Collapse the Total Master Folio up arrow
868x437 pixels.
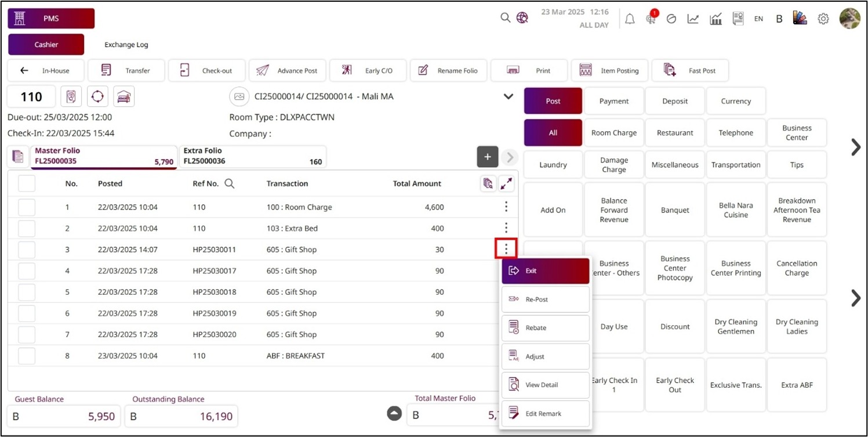394,413
